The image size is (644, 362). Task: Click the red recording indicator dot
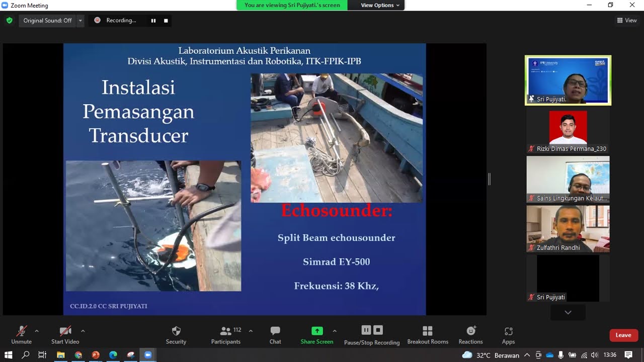97,21
